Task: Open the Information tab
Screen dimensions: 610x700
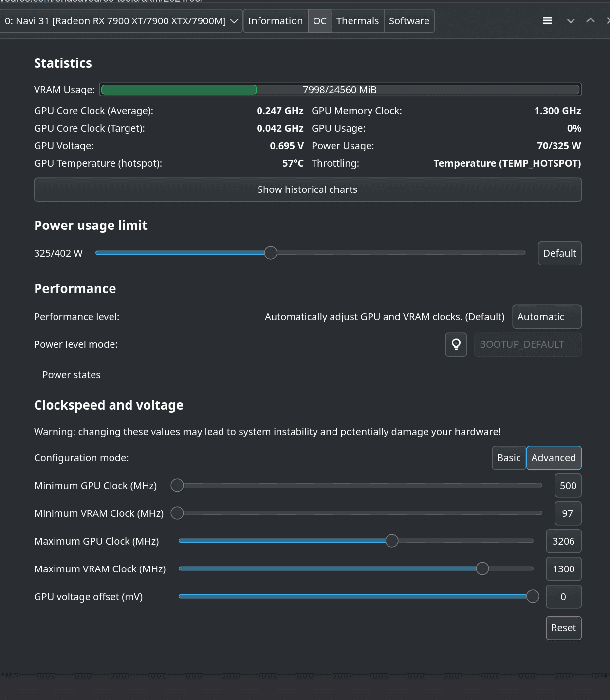Action: coord(275,21)
